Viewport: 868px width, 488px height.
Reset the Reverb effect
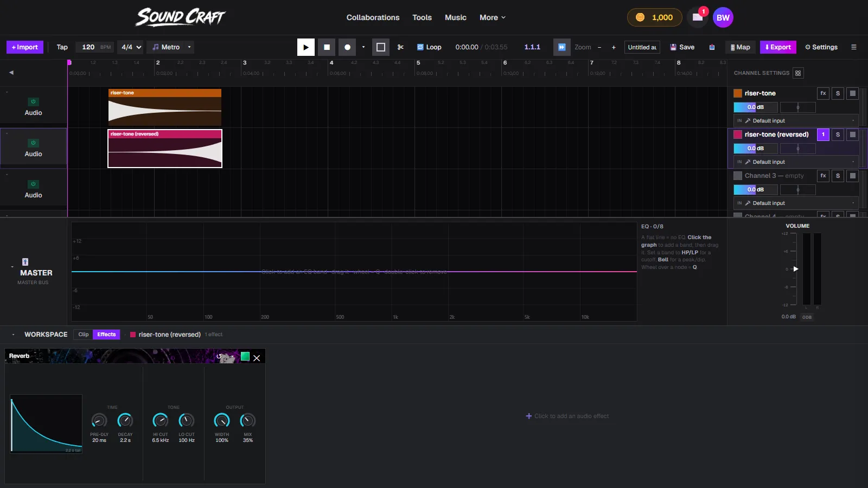[x=219, y=356]
